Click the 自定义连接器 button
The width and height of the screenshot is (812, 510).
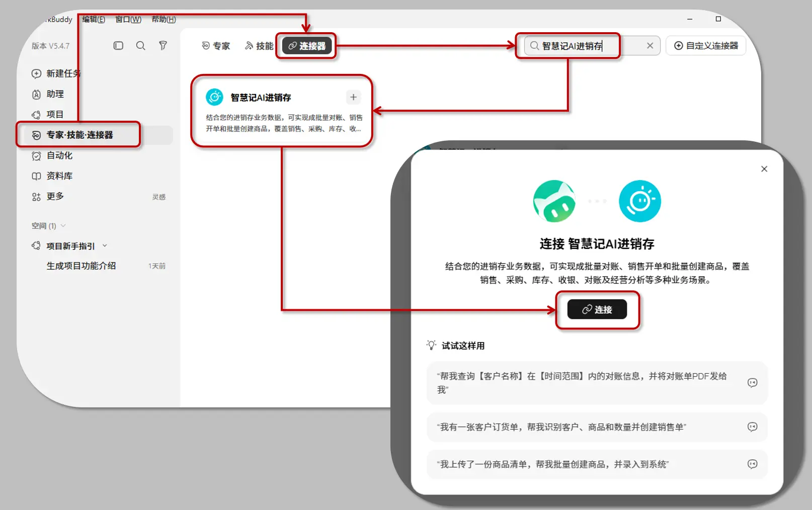click(706, 46)
